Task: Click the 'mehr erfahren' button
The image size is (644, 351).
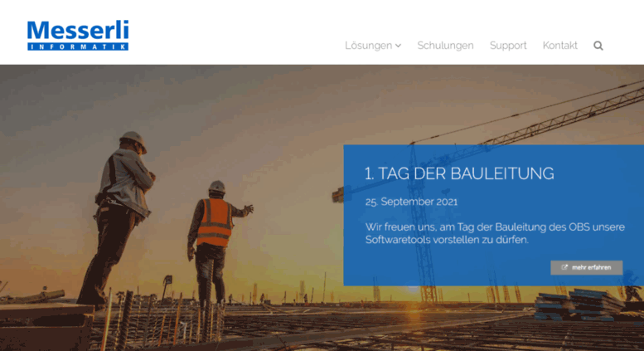Action: click(x=587, y=267)
